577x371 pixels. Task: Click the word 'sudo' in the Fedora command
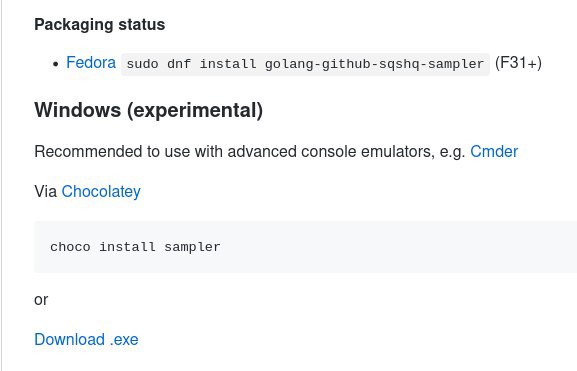click(x=142, y=64)
